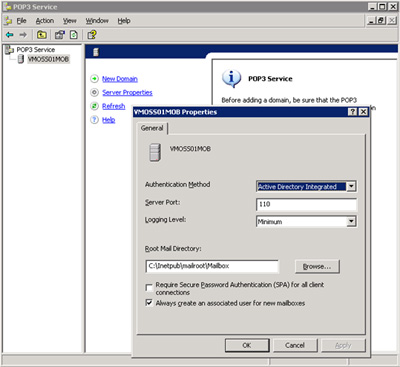This screenshot has height=367, width=400.
Task: Enable Require Secure Password Authentication checkbox
Action: 149,287
